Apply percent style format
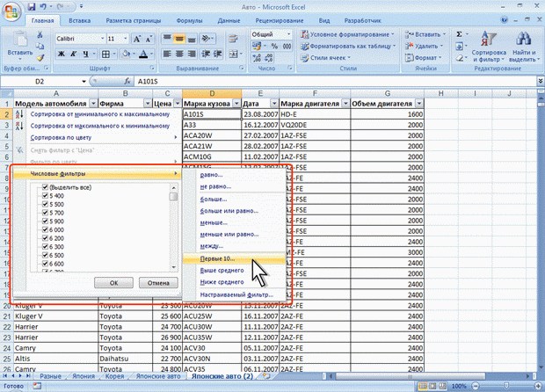545x392 pixels. click(x=274, y=47)
